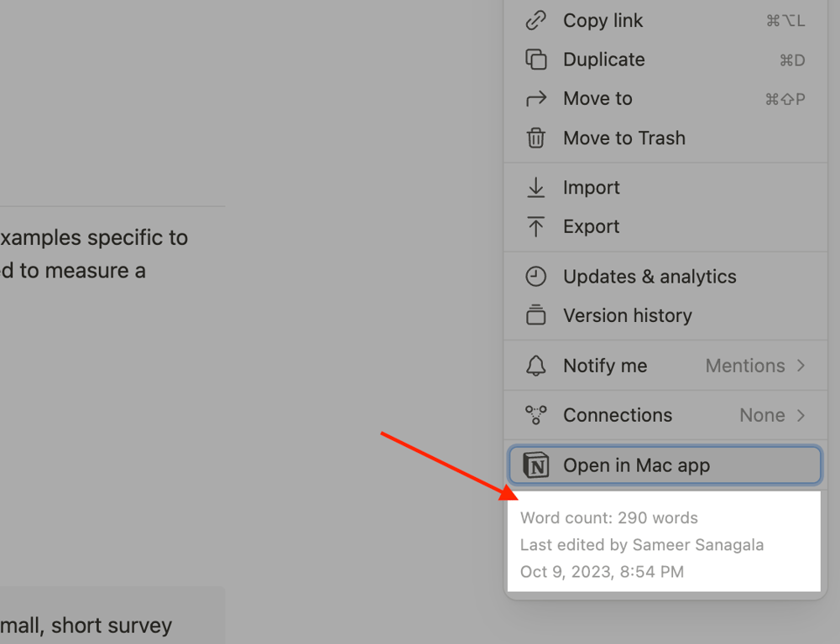Image resolution: width=840 pixels, height=644 pixels.
Task: Click the Updates & analytics clock icon
Action: coord(535,277)
